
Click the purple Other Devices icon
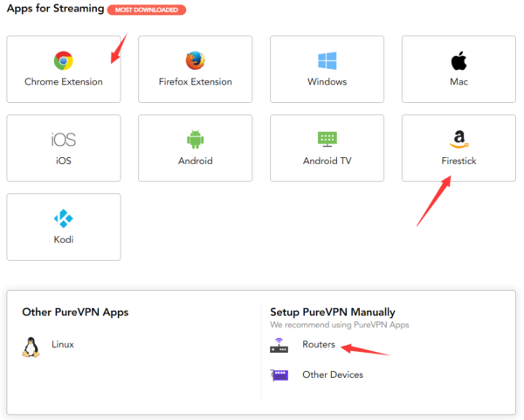click(279, 375)
